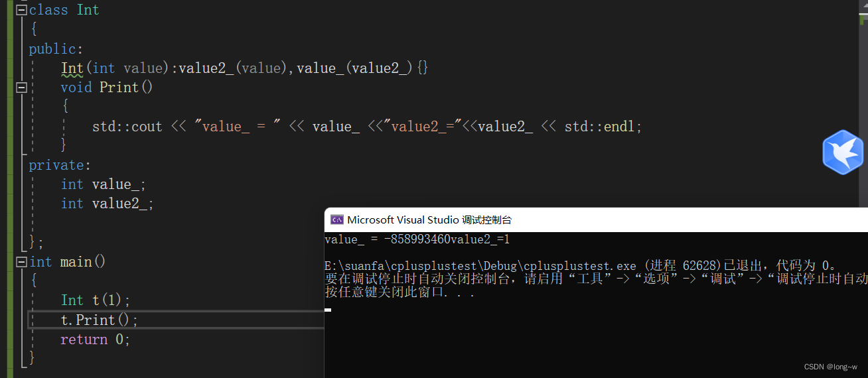Click the blinking cursor in the console

(x=328, y=310)
